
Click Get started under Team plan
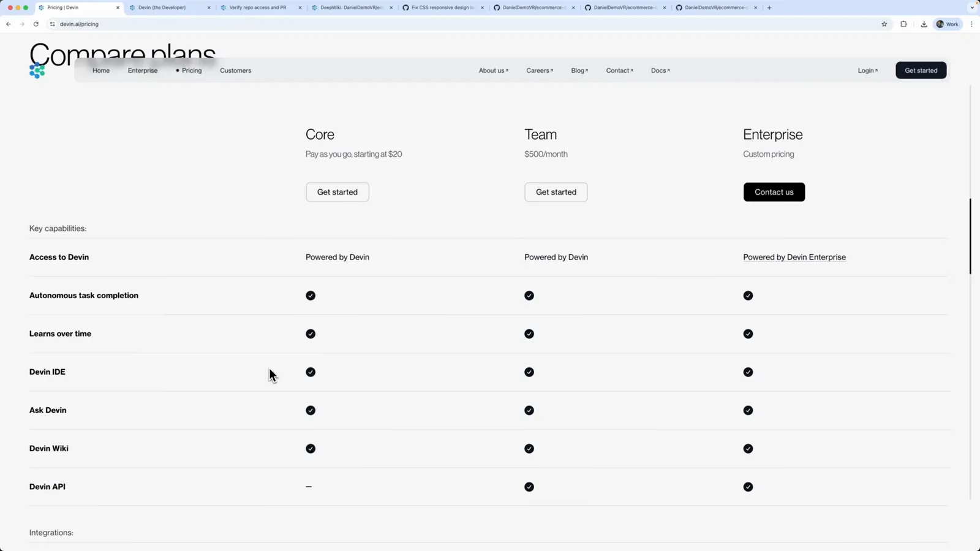click(556, 192)
